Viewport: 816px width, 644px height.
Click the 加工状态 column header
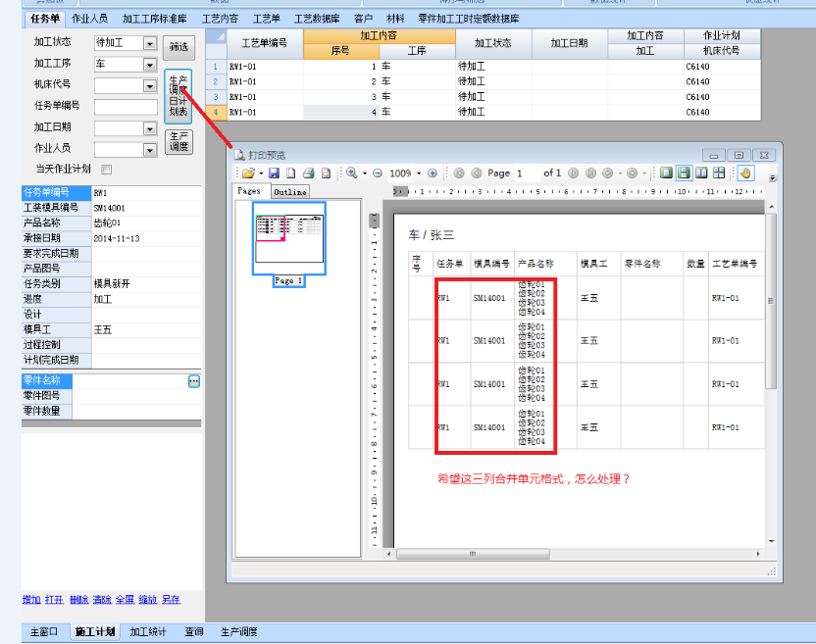click(x=492, y=43)
